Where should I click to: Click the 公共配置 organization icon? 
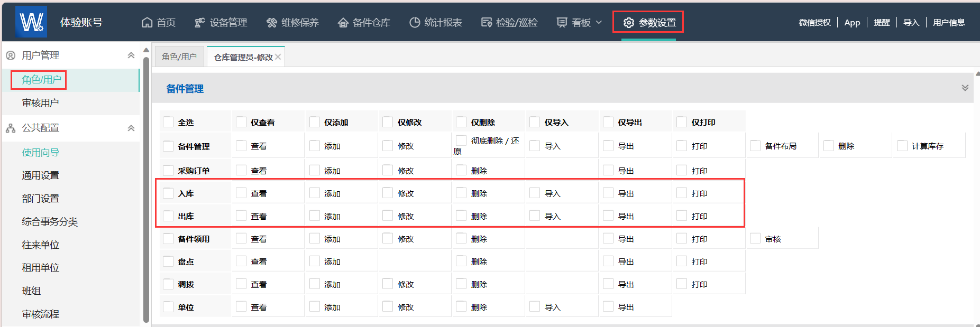click(11, 128)
